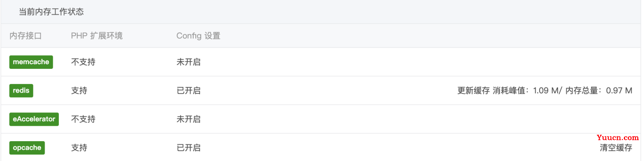
Task: Click redis row's 已开启 config status
Action: 188,91
